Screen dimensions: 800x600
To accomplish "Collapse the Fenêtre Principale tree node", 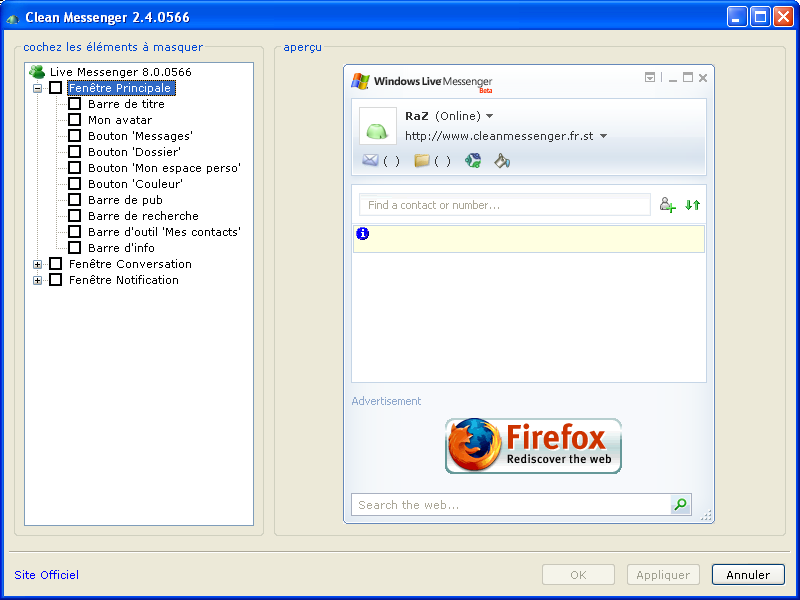I will click(37, 88).
